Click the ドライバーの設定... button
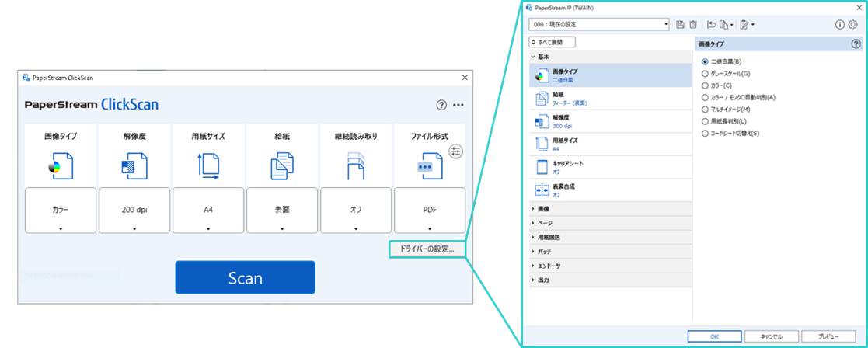868x348 pixels. pos(427,249)
